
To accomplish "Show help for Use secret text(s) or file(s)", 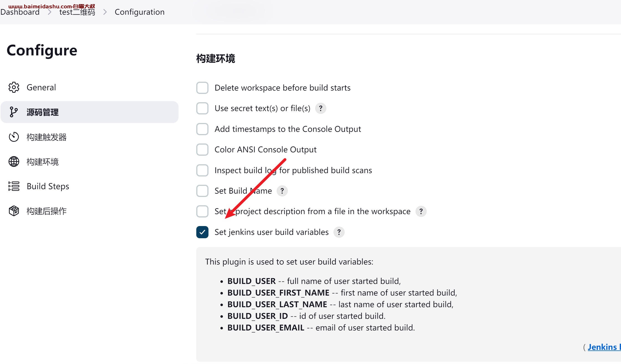I will [x=321, y=108].
